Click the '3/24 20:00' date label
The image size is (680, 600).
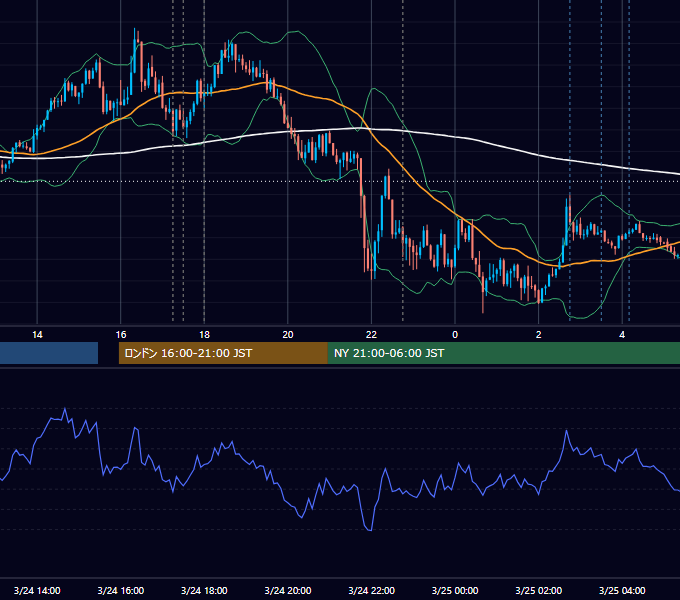(288, 590)
